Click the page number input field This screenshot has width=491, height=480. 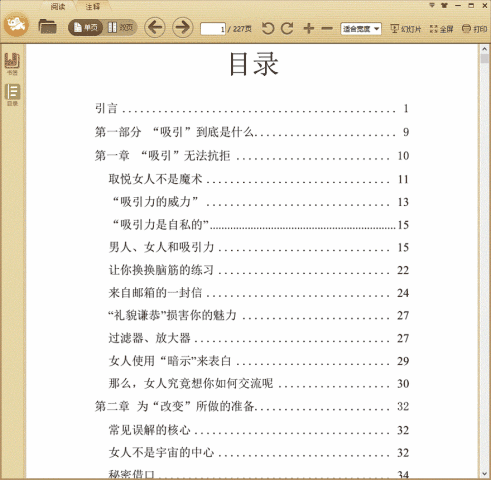click(213, 29)
